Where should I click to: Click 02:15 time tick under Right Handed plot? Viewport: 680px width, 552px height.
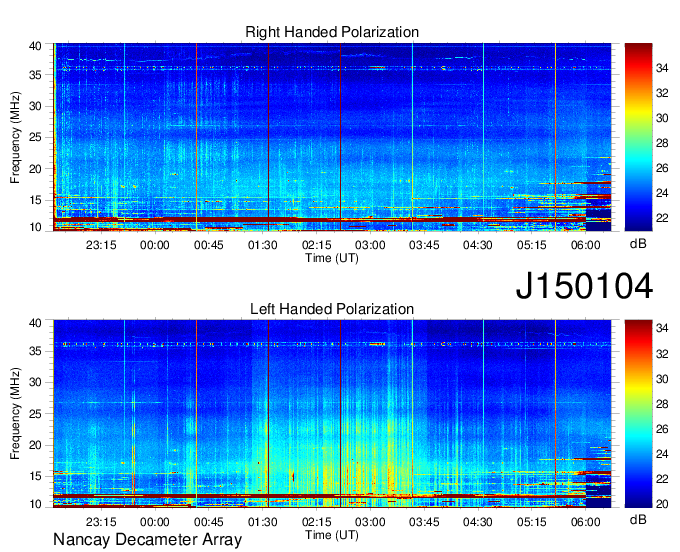[x=317, y=245]
